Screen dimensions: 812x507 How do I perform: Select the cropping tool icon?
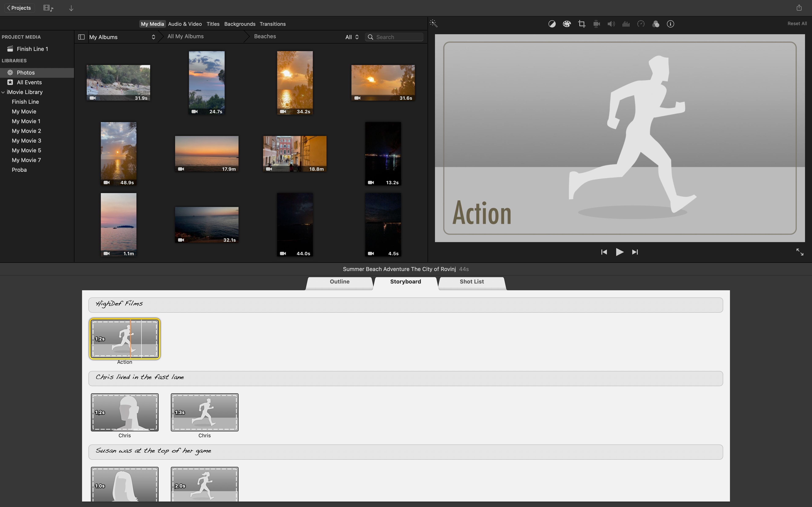(x=582, y=24)
